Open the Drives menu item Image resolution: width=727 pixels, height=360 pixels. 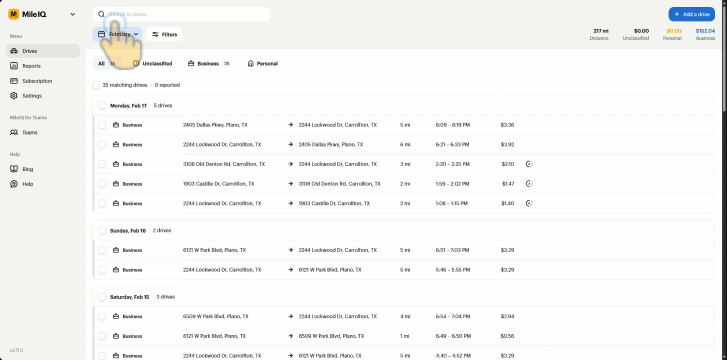[x=43, y=51]
